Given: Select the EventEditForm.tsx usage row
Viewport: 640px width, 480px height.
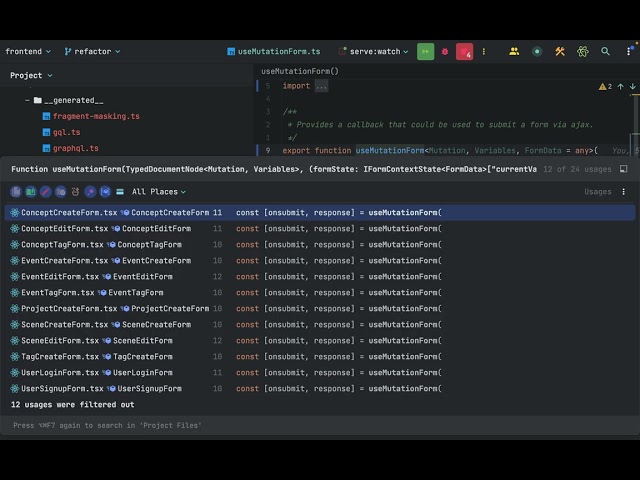Looking at the screenshot, I should [x=320, y=277].
